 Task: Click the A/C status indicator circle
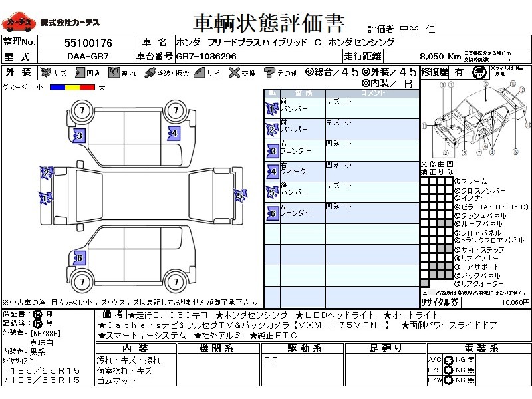click(x=448, y=360)
